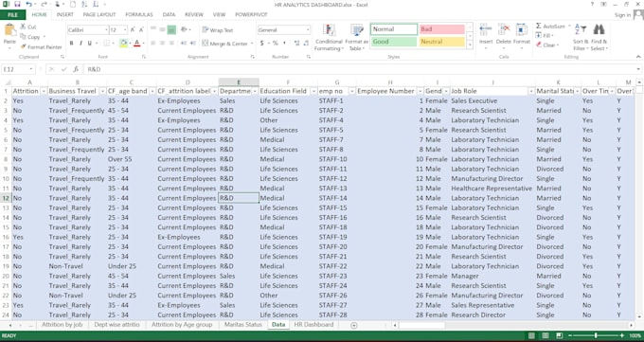Click the Sign in link
Viewport: 644px width, 342px height.
pos(622,15)
